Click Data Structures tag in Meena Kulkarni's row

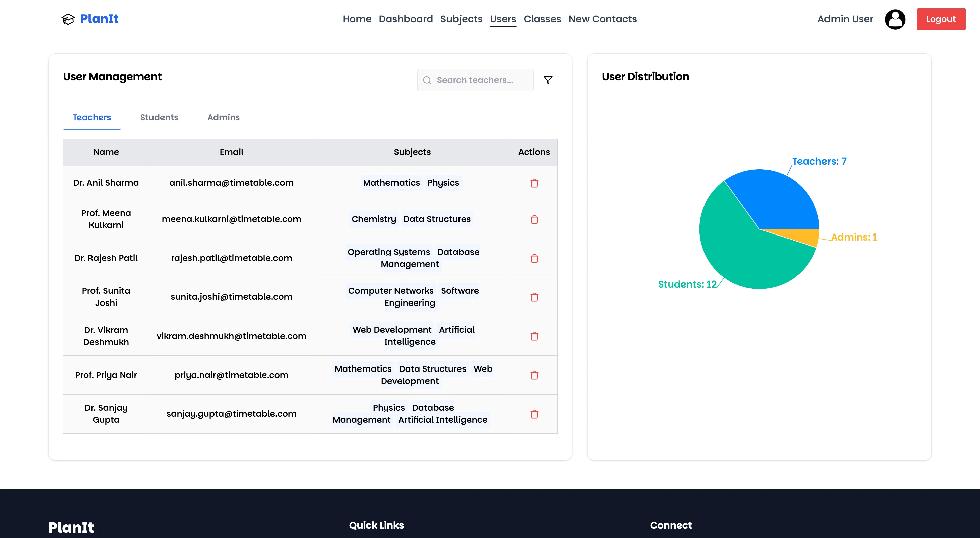coord(437,219)
